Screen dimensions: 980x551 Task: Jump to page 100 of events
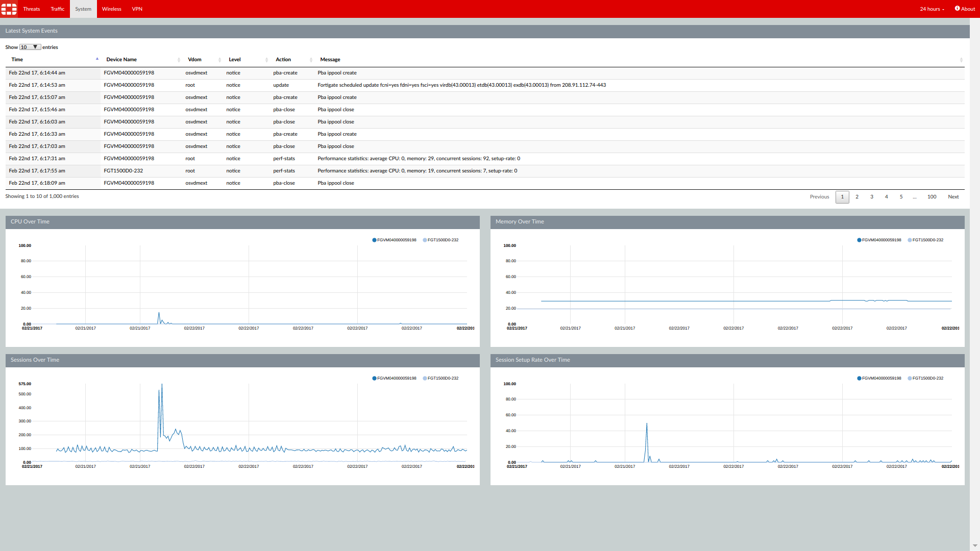coord(932,196)
